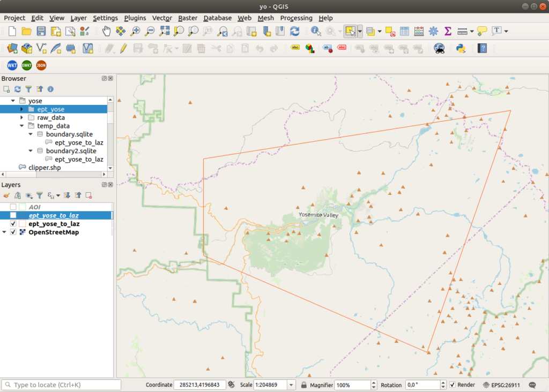Click the yellow abc labeling icon
Screen dimensions: 549x392
coord(295,48)
